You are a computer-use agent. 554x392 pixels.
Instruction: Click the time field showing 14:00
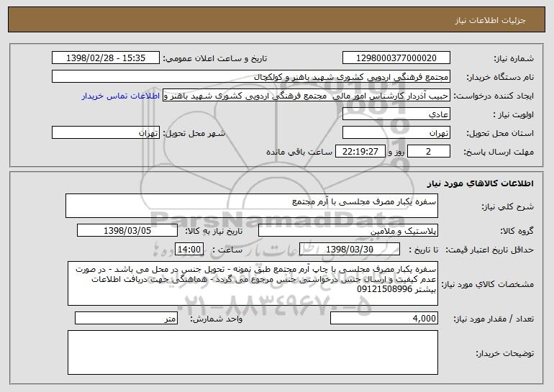tap(189, 250)
